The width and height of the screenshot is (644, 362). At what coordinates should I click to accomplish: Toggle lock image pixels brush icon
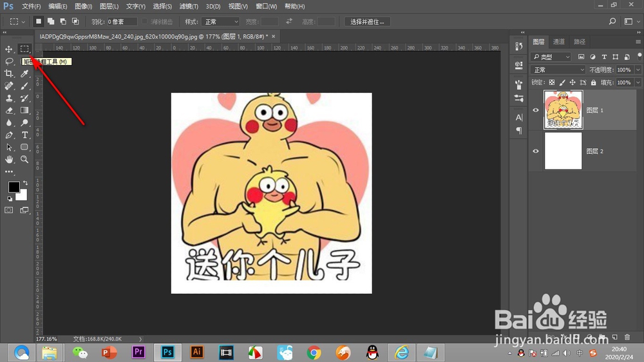[x=562, y=82]
